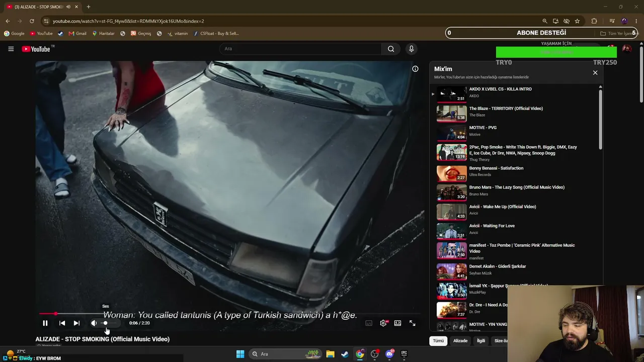Open Benny Benassi - Satisfaction thumbnail

(451, 172)
